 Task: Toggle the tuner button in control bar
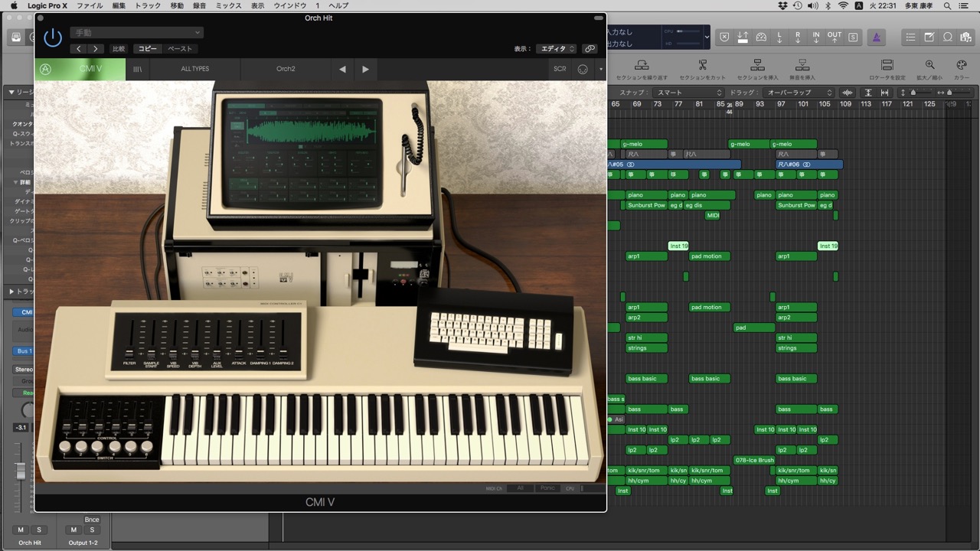(x=761, y=37)
